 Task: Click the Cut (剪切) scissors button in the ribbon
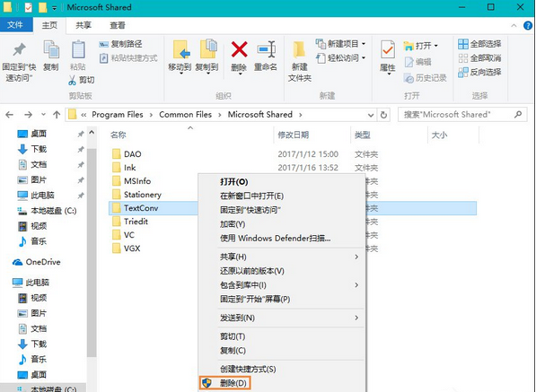(82, 80)
